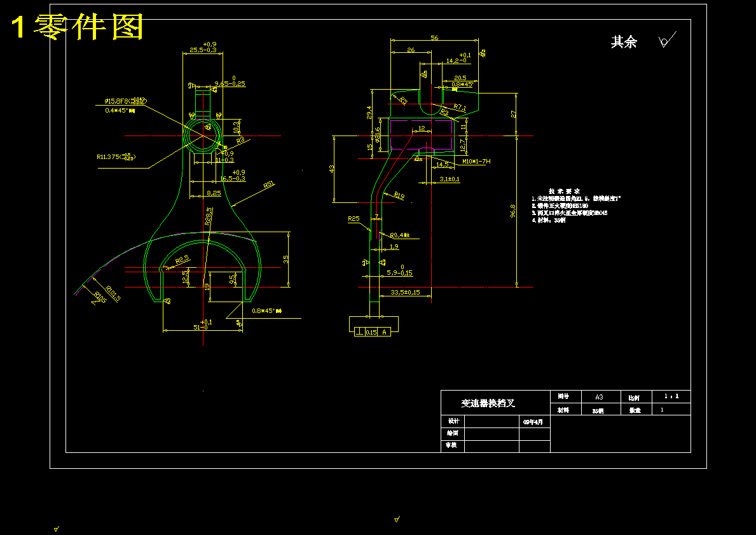The width and height of the screenshot is (756, 535).
Task: Select the 设计 label cell
Action: click(453, 421)
